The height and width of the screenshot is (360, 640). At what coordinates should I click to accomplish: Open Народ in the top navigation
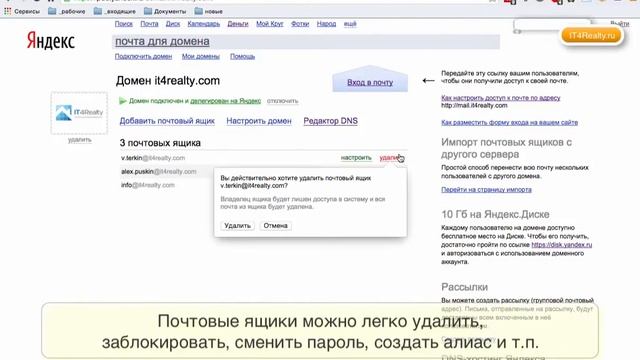click(x=326, y=24)
